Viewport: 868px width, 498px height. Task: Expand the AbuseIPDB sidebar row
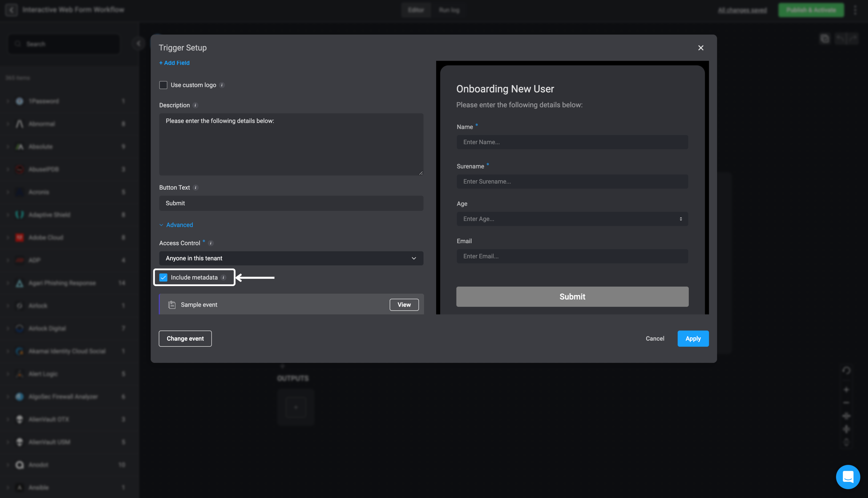click(8, 169)
